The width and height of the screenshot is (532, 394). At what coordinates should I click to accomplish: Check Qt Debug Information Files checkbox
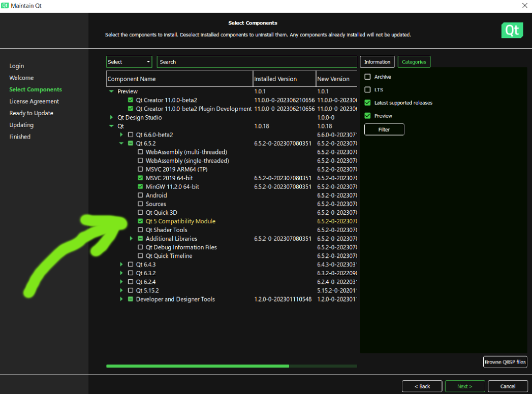tap(140, 247)
